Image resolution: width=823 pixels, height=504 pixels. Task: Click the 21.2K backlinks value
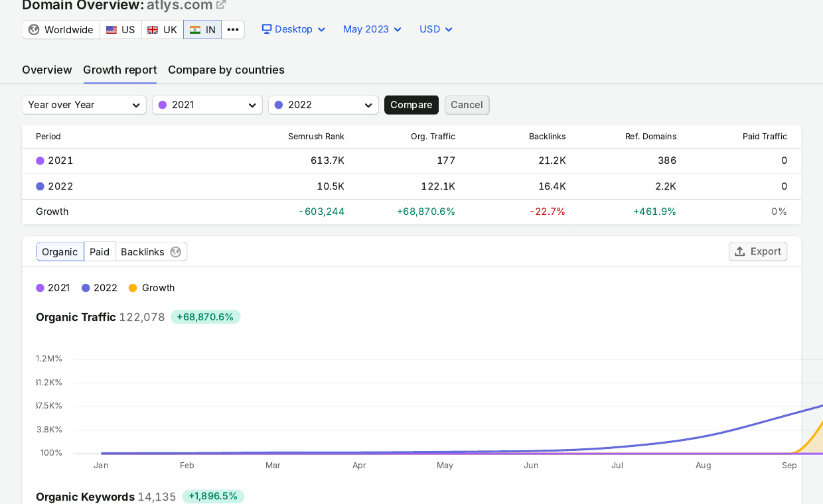coord(552,160)
